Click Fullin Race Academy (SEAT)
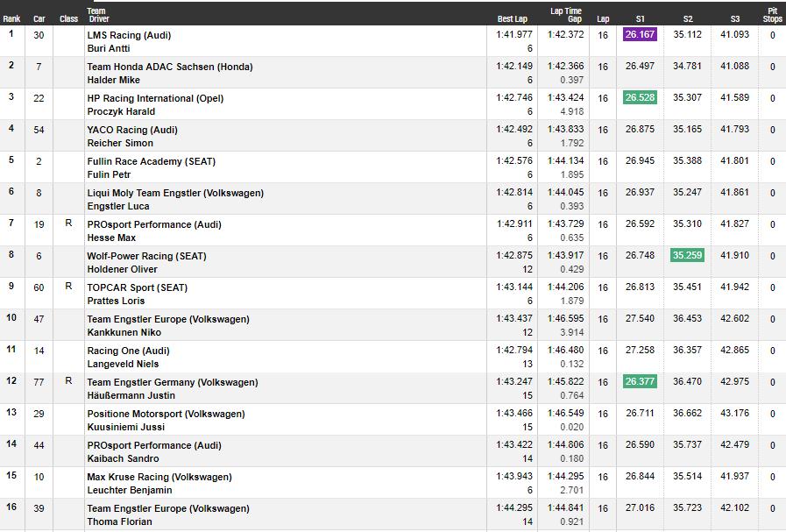 [152, 161]
